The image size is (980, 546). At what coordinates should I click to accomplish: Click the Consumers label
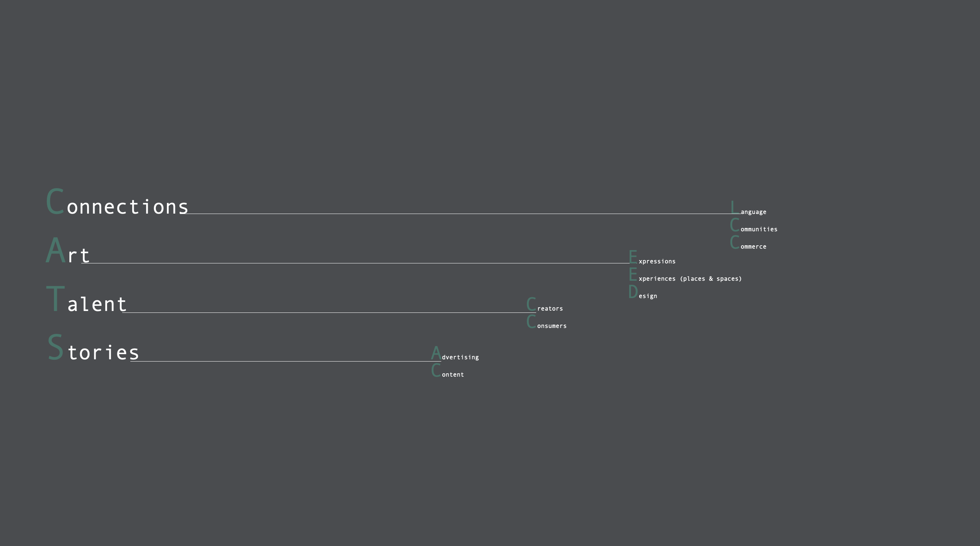point(547,322)
